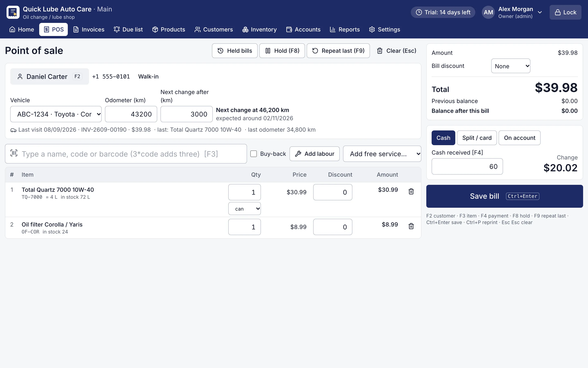Open the Bill discount None dropdown

pos(510,66)
